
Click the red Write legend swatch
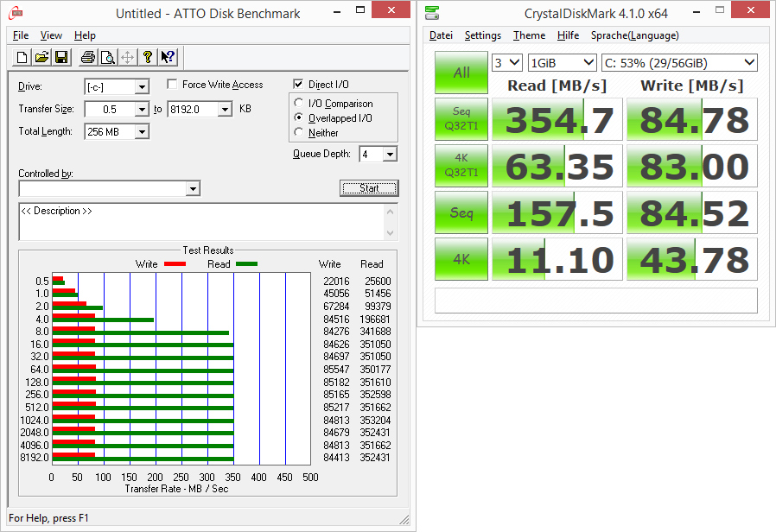[x=175, y=264]
